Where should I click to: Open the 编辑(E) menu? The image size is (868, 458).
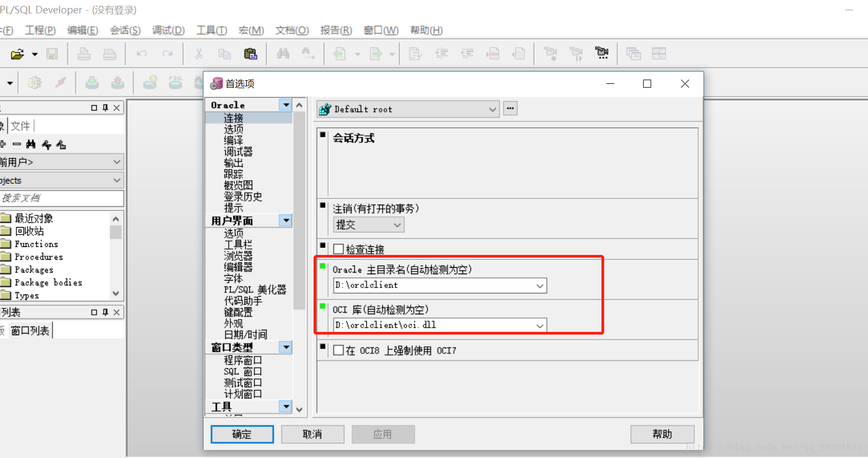pyautogui.click(x=83, y=30)
